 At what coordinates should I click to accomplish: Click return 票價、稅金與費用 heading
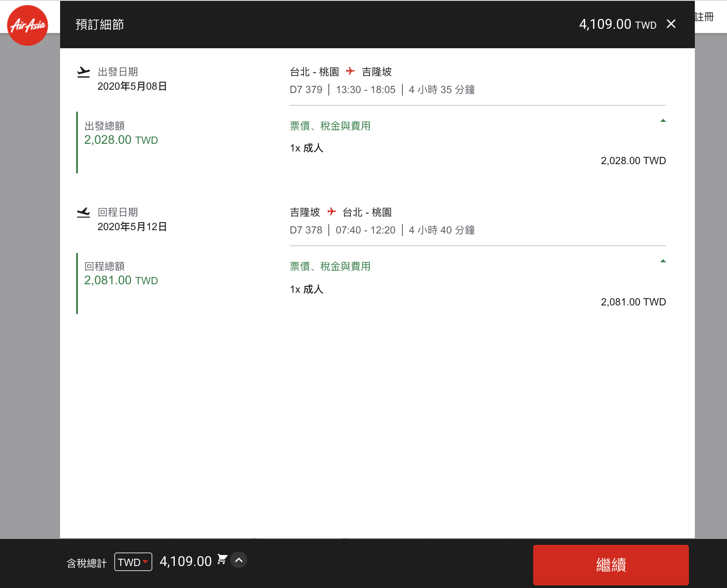[330, 267]
